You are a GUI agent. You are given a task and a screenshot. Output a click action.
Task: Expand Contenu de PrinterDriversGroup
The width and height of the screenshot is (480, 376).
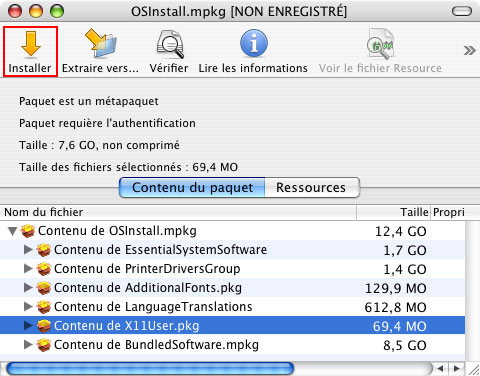pyautogui.click(x=28, y=268)
